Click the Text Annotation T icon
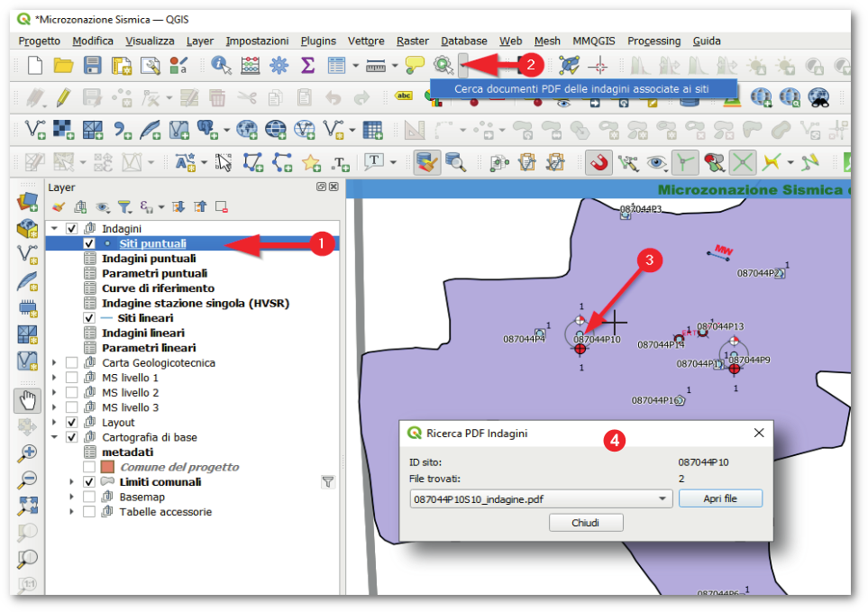Viewport: 868px width, 612px height. (374, 161)
